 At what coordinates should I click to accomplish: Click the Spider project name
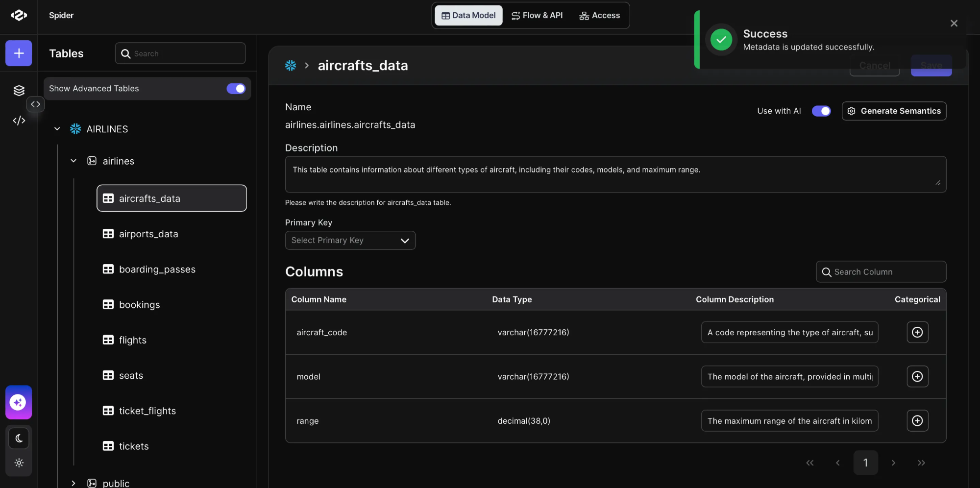pyautogui.click(x=61, y=15)
